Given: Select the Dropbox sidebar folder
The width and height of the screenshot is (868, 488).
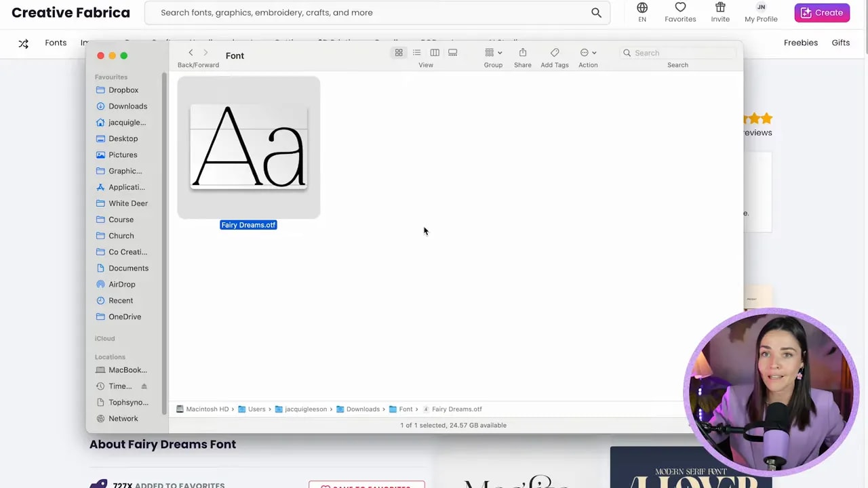Looking at the screenshot, I should point(123,89).
